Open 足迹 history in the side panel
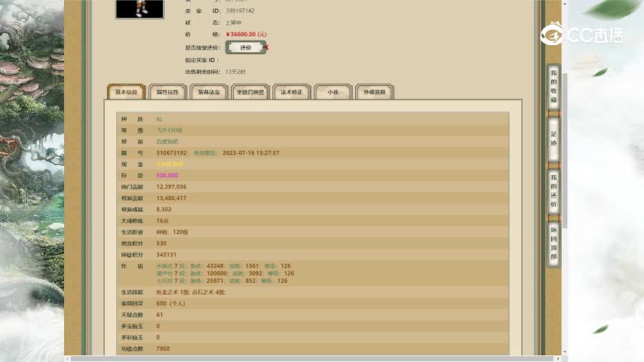 click(554, 139)
